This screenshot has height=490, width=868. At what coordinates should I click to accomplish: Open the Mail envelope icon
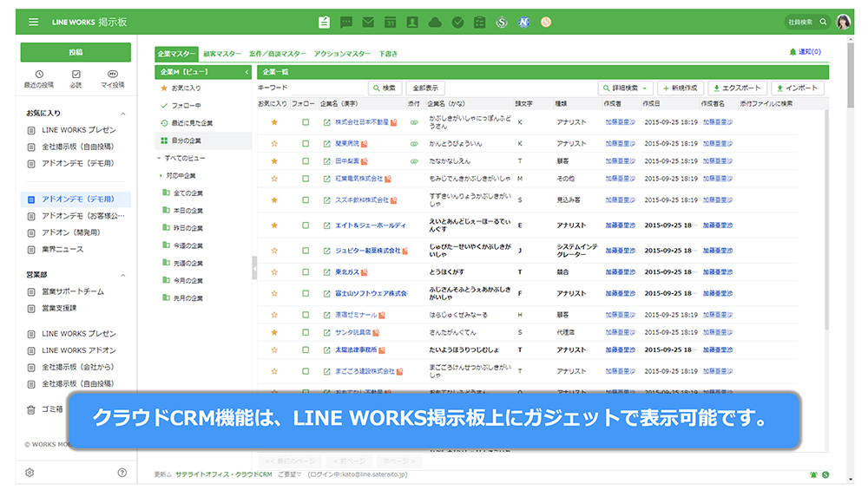pos(368,23)
